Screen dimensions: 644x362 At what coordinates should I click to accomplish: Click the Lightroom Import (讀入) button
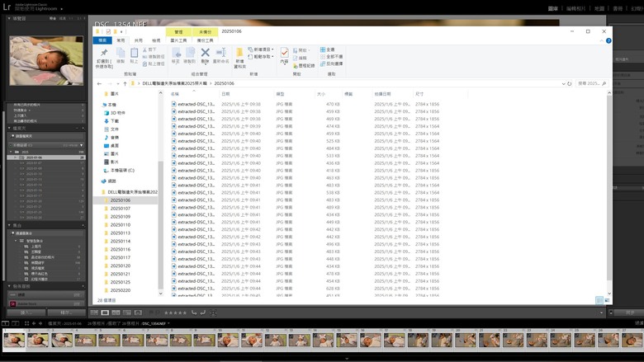click(x=26, y=313)
